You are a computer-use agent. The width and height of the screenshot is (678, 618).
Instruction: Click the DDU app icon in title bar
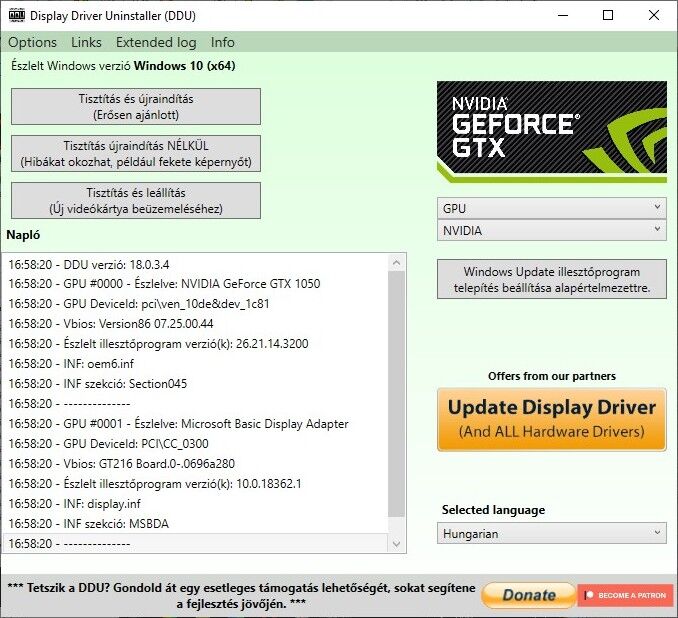click(x=16, y=16)
